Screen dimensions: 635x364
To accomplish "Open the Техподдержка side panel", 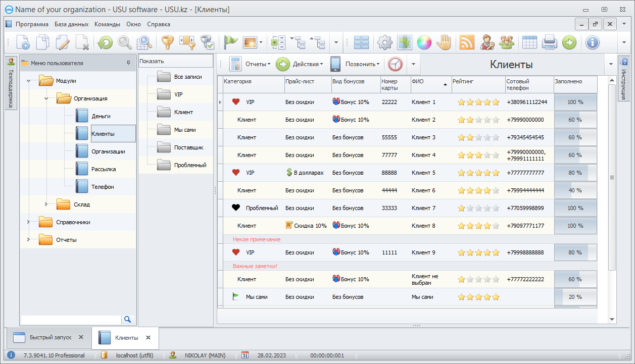I will tap(11, 83).
